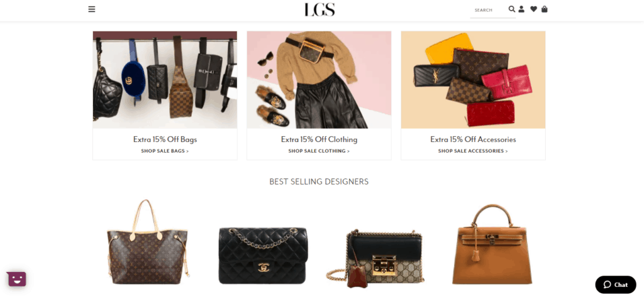The height and width of the screenshot is (297, 644).
Task: Open the hamburger menu
Action: click(92, 9)
